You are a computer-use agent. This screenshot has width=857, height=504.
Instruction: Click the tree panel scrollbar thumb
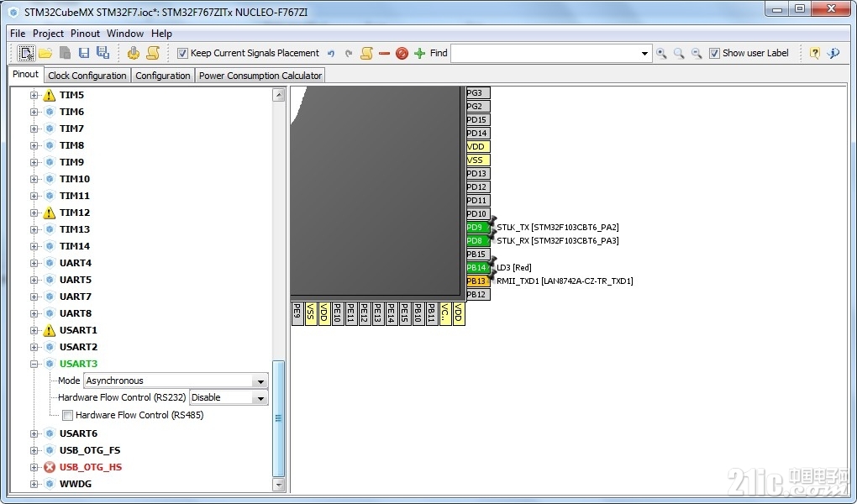278,418
